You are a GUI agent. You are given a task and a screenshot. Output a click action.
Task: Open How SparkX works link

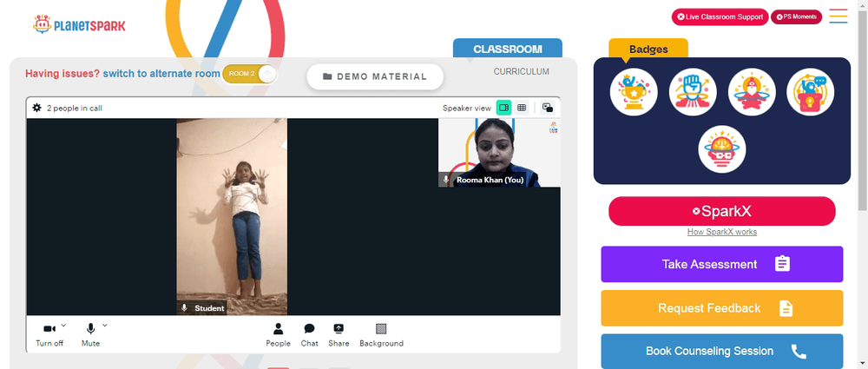click(722, 232)
